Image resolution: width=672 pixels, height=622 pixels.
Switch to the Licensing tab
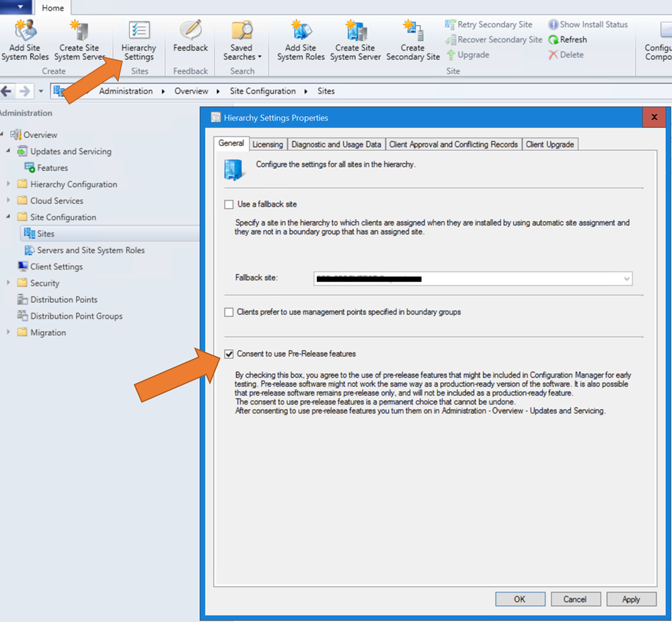pos(268,144)
